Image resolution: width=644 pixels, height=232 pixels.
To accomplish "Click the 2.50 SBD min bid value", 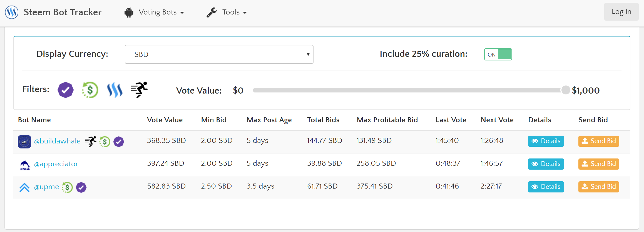I will pos(216,186).
